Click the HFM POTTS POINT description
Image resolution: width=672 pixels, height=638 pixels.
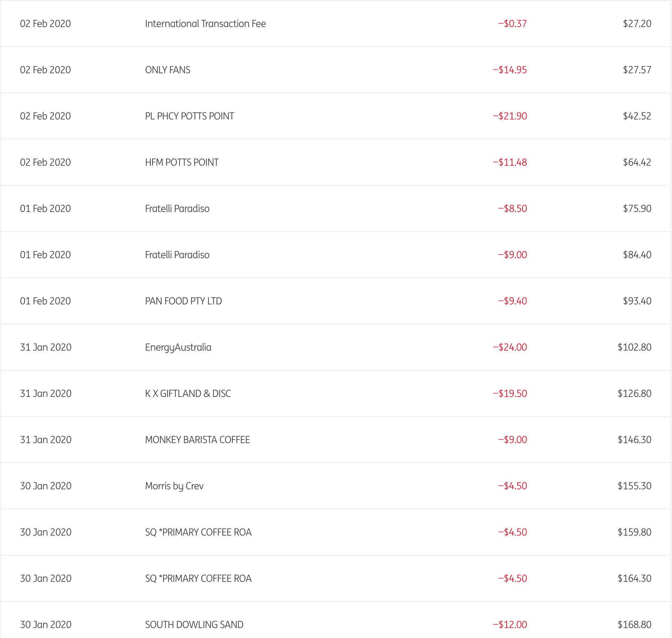(181, 163)
